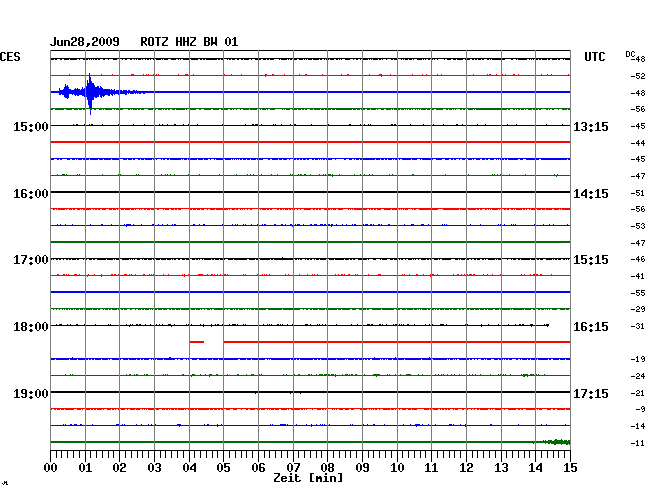
Task: Select the 18:00 local time label
Action: point(31,327)
